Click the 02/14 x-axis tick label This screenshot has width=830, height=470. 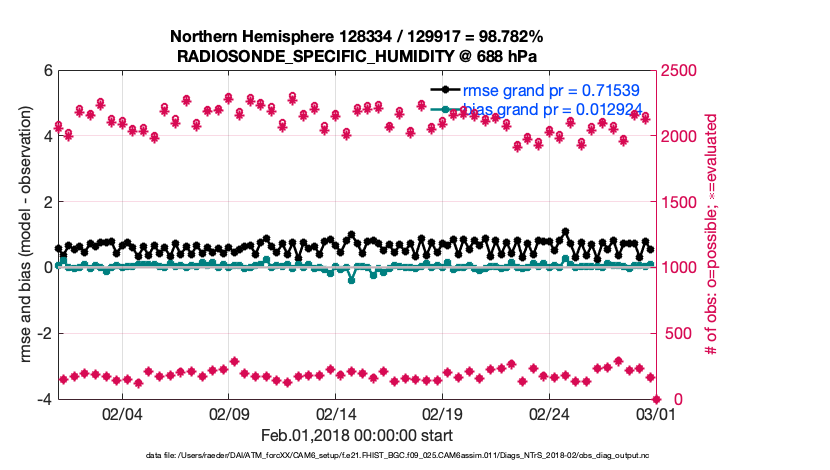point(336,414)
